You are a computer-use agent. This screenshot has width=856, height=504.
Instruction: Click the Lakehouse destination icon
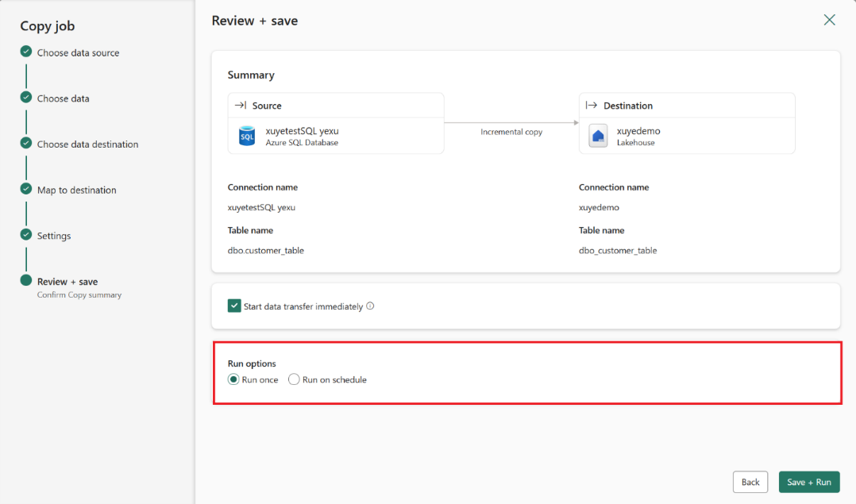point(598,137)
